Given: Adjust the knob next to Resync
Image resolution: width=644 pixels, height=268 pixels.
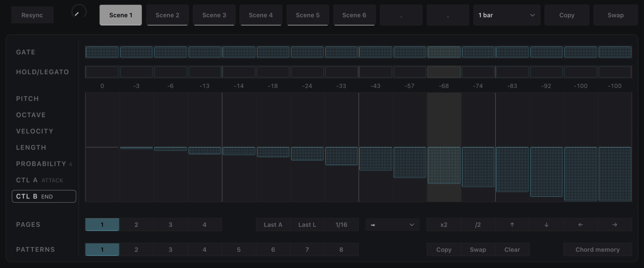Looking at the screenshot, I should (x=79, y=12).
